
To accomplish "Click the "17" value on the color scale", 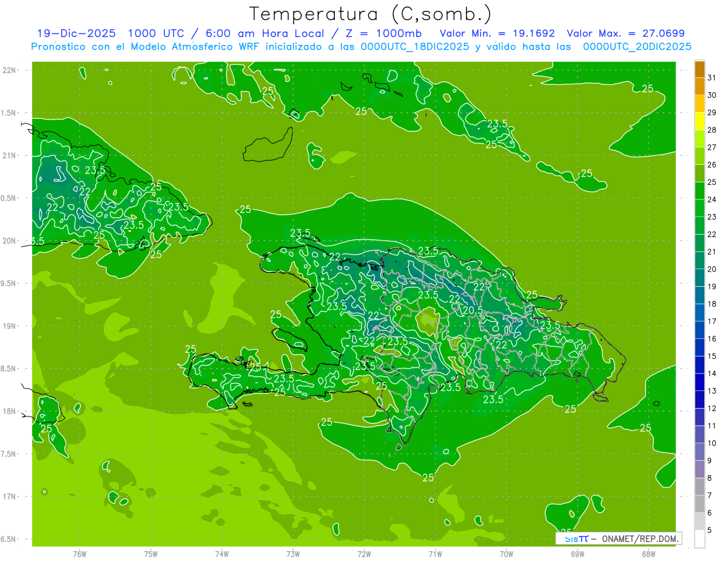I will (712, 321).
